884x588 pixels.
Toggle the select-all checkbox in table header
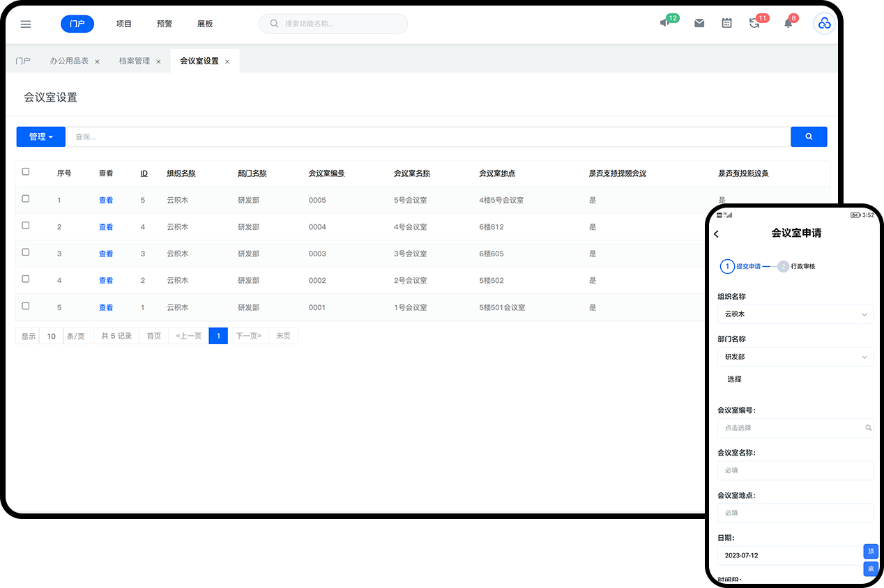click(x=26, y=171)
